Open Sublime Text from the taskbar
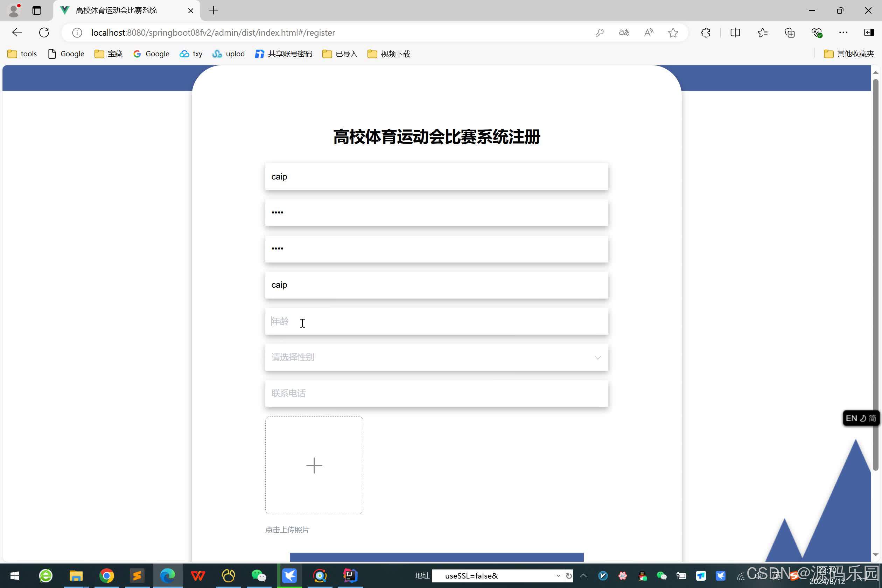The height and width of the screenshot is (588, 882). [137, 576]
